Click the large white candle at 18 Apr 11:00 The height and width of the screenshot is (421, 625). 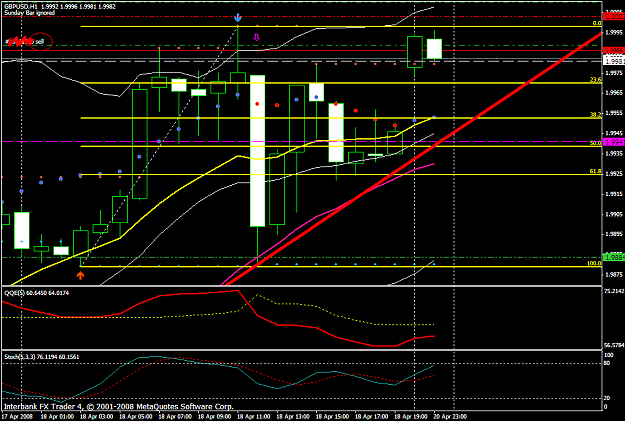point(257,151)
